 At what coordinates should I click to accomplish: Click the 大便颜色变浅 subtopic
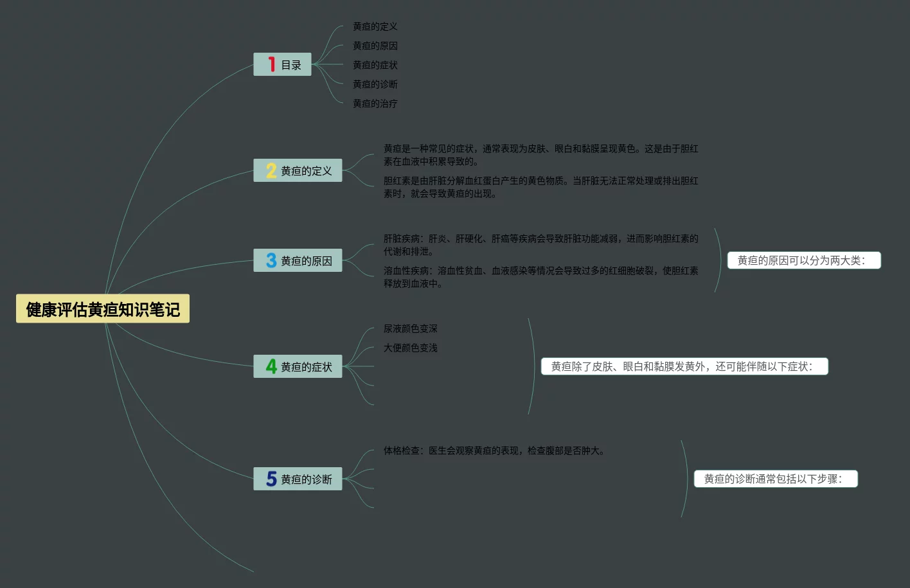(411, 348)
